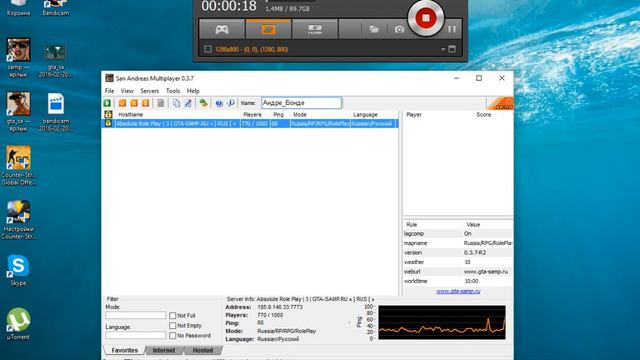Click the green tag settings icon
The width and height of the screenshot is (640, 360).
[203, 103]
